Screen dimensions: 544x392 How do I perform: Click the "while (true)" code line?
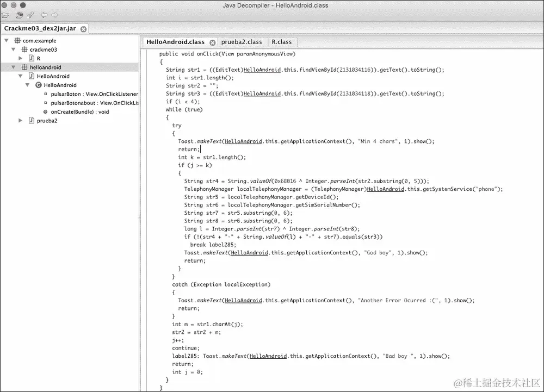(184, 109)
